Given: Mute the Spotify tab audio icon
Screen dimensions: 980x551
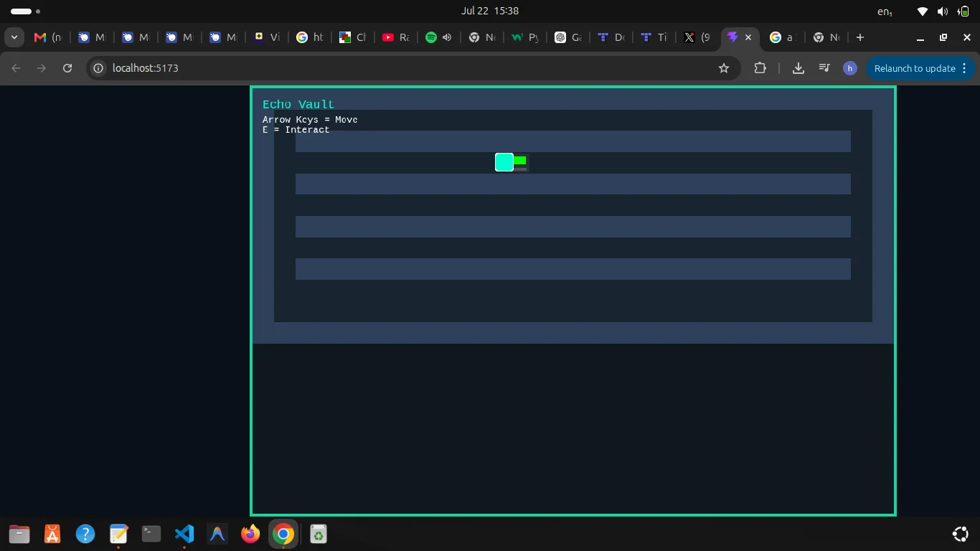Looking at the screenshot, I should [x=447, y=37].
